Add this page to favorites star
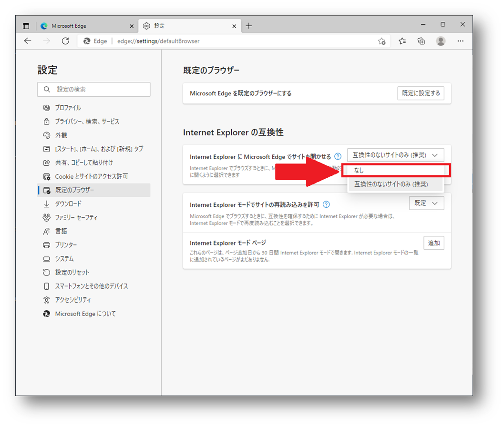Screen dimensions: 504x427 tap(382, 41)
